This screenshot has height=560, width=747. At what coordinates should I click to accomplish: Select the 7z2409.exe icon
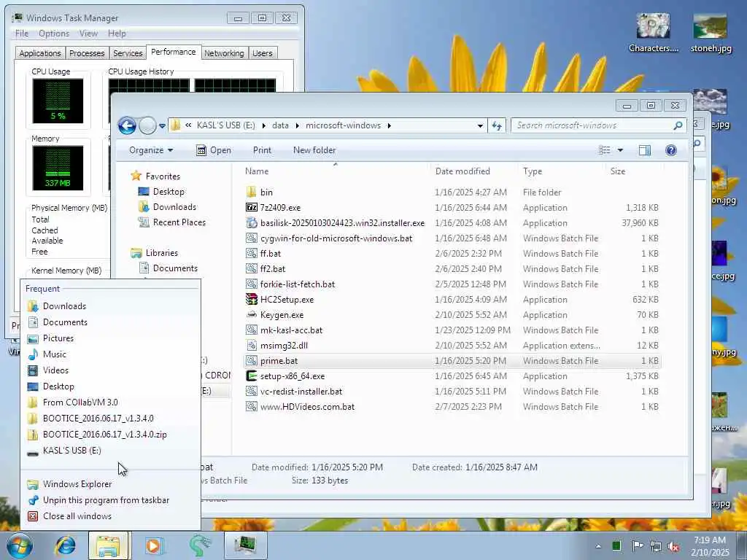pyautogui.click(x=252, y=207)
